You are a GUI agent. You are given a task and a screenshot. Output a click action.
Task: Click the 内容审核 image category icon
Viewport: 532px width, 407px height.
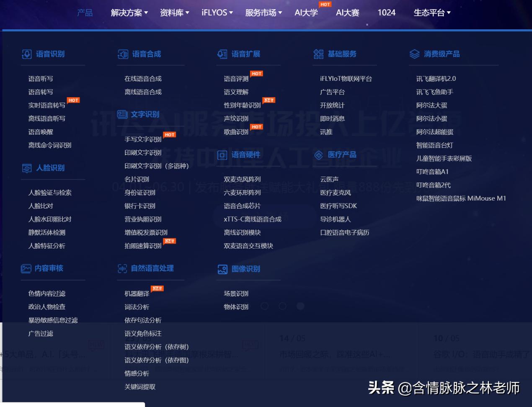pyautogui.click(x=26, y=269)
